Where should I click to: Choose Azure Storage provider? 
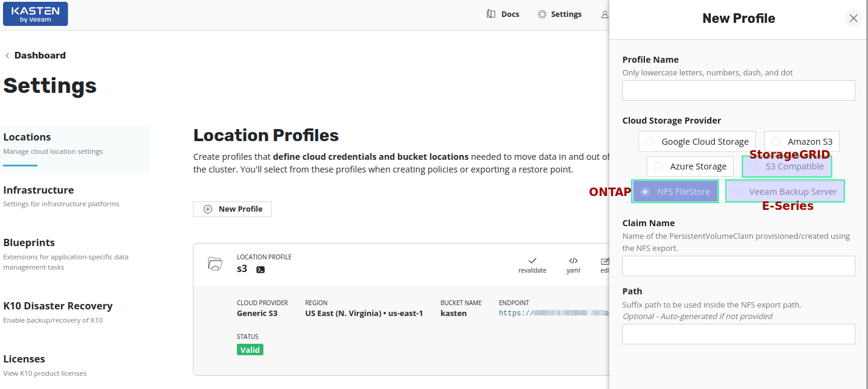click(690, 166)
